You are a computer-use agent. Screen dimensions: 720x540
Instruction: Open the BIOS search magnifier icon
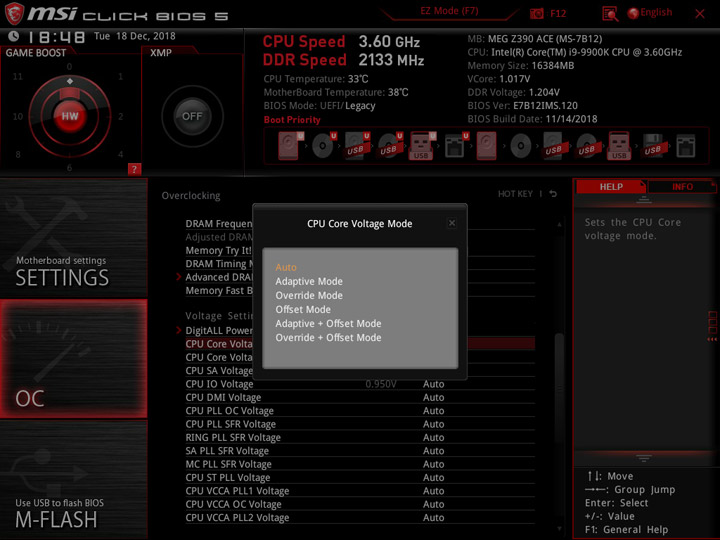point(610,14)
